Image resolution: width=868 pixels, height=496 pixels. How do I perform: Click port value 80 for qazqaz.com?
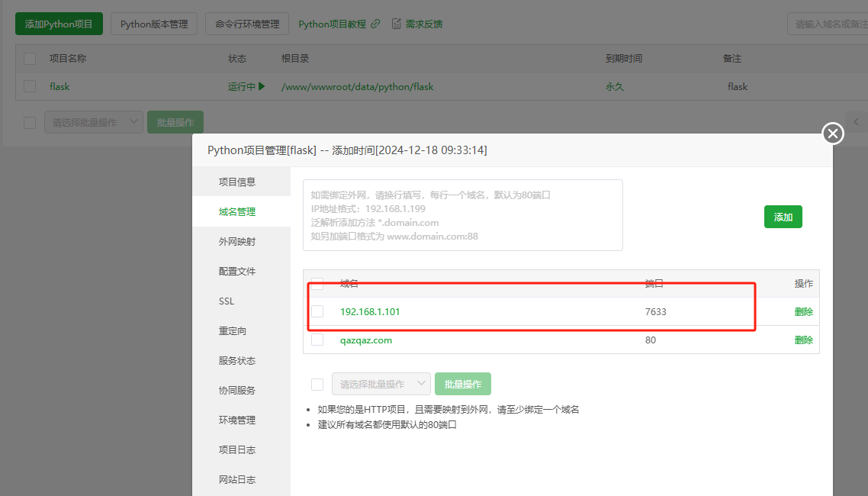[x=651, y=340]
